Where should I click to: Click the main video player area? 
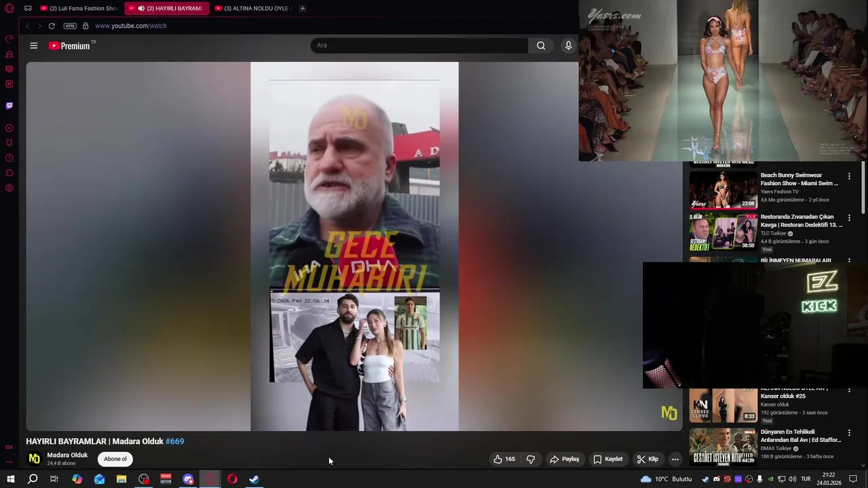[354, 246]
